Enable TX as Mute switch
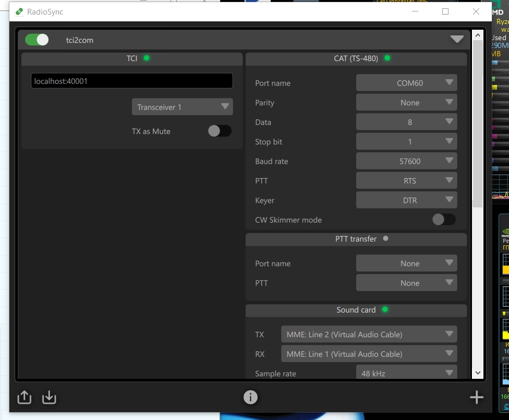The image size is (509, 420). (220, 131)
